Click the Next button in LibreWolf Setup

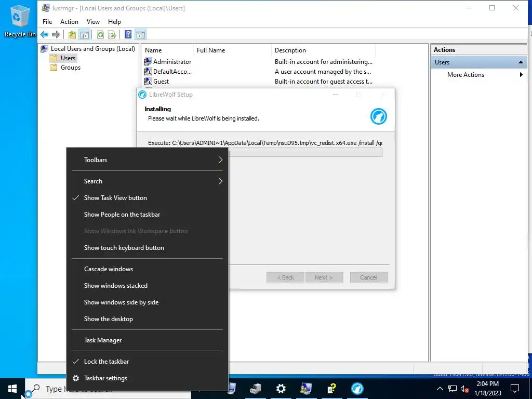[324, 277]
